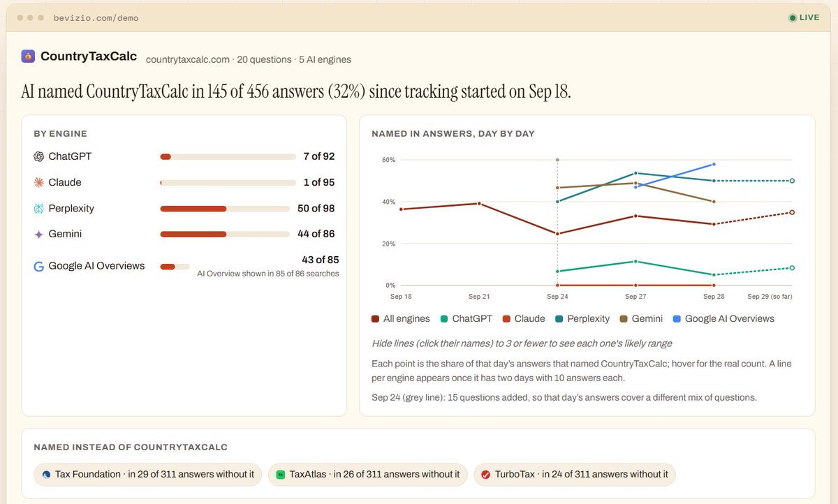Viewport: 838px width, 504px height.
Task: Click the Claude legend color swatch
Action: tap(506, 319)
